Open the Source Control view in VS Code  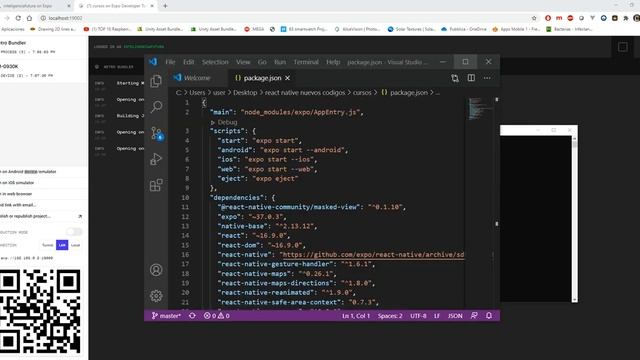pos(157,133)
